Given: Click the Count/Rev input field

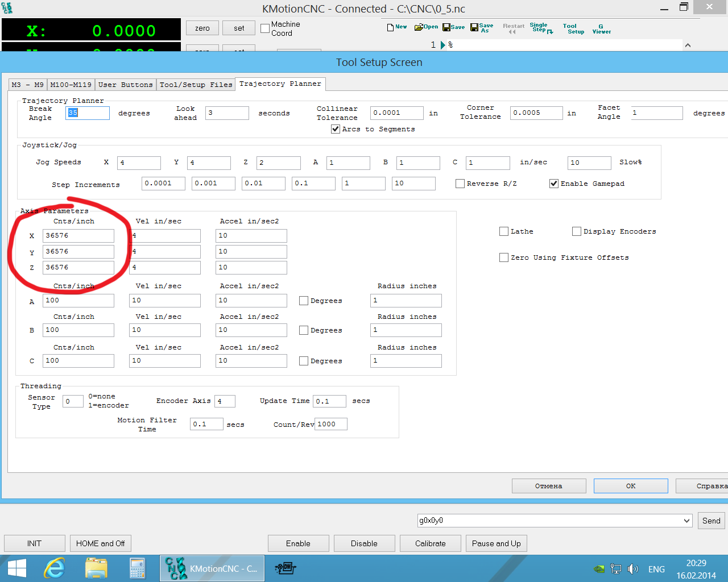Looking at the screenshot, I should pos(330,425).
